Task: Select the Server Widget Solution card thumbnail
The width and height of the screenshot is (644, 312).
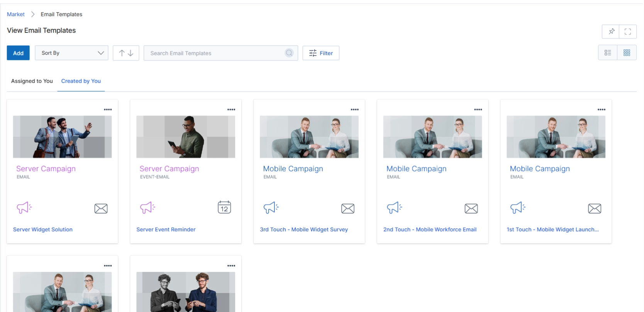Action: point(63,137)
